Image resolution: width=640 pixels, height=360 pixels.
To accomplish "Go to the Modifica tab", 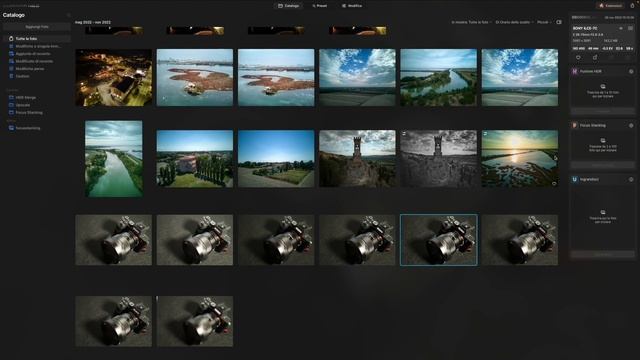I will [x=352, y=6].
